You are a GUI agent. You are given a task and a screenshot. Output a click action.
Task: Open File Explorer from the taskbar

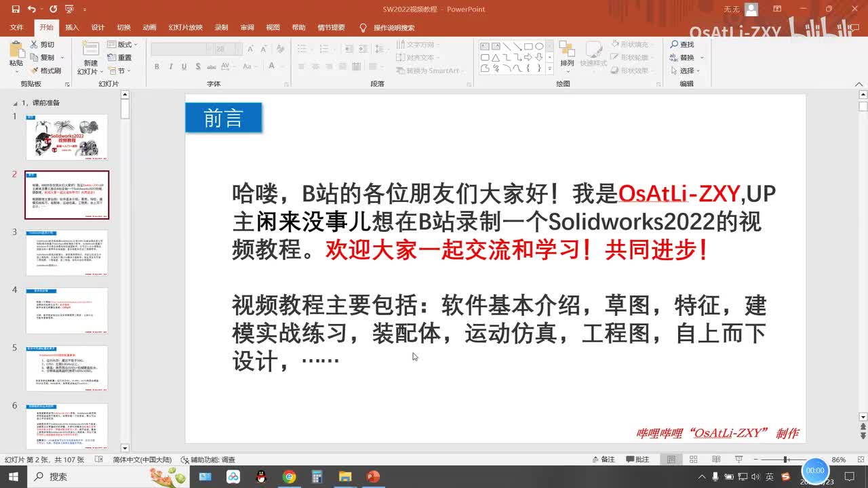(x=345, y=476)
